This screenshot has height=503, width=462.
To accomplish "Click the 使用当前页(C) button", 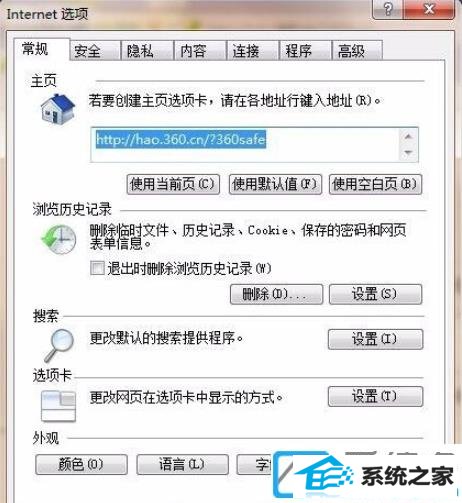I will pyautogui.click(x=173, y=184).
